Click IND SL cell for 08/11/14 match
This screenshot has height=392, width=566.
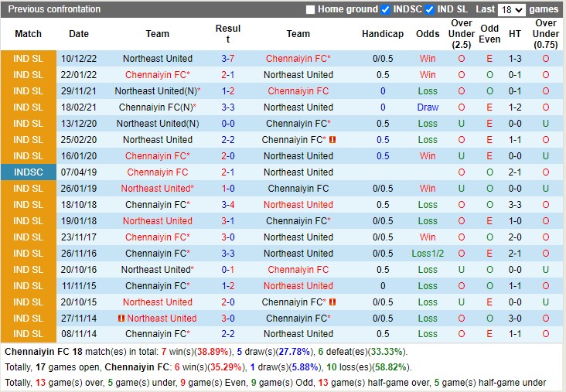[x=28, y=334]
